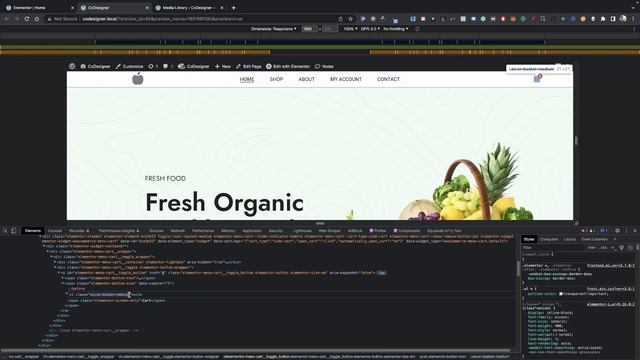Open the Recorder DevTools tab

79,231
